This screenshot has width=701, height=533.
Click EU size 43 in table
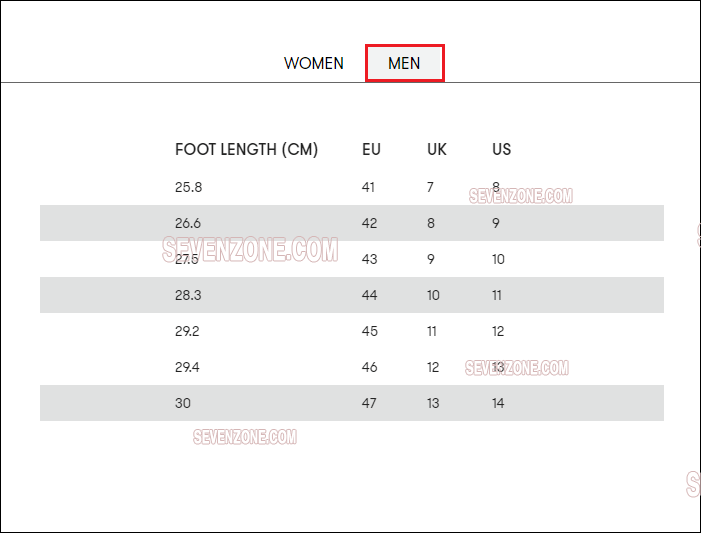tap(369, 259)
